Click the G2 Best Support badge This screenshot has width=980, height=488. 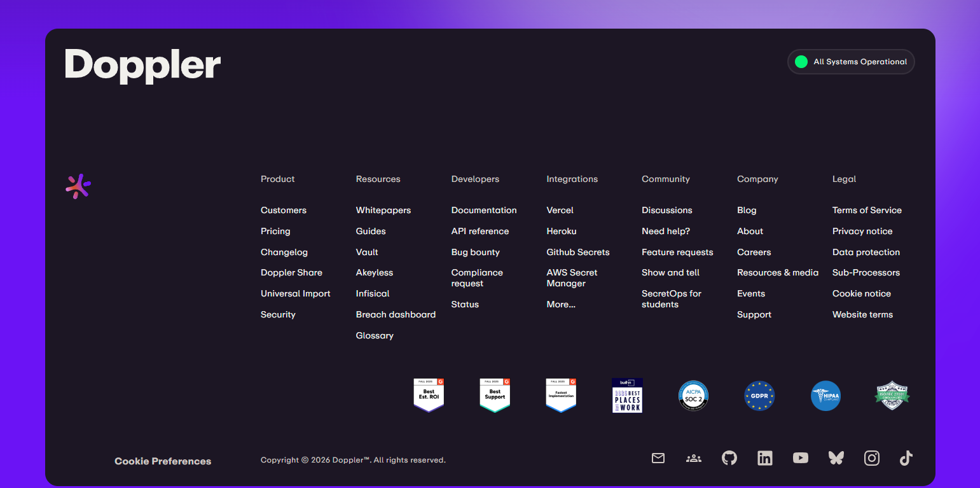click(495, 395)
